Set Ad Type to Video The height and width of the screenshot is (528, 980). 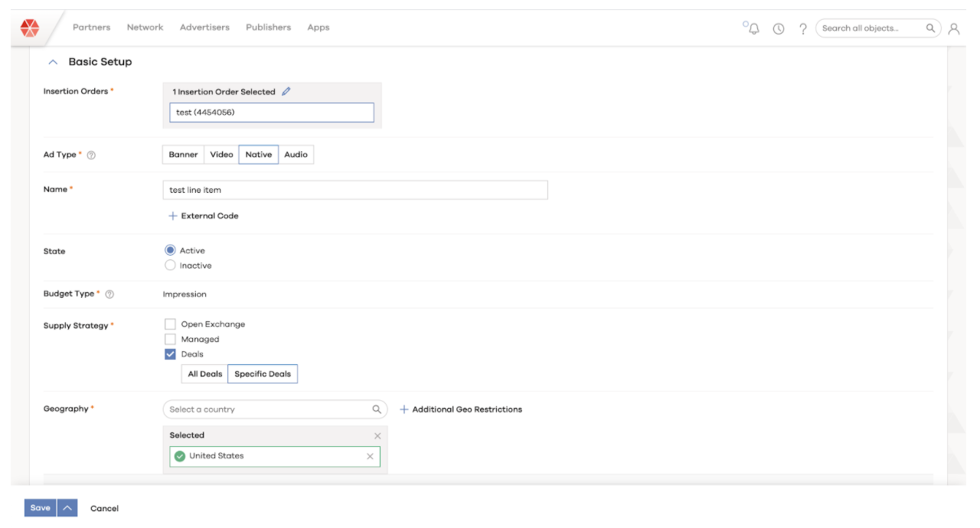222,155
